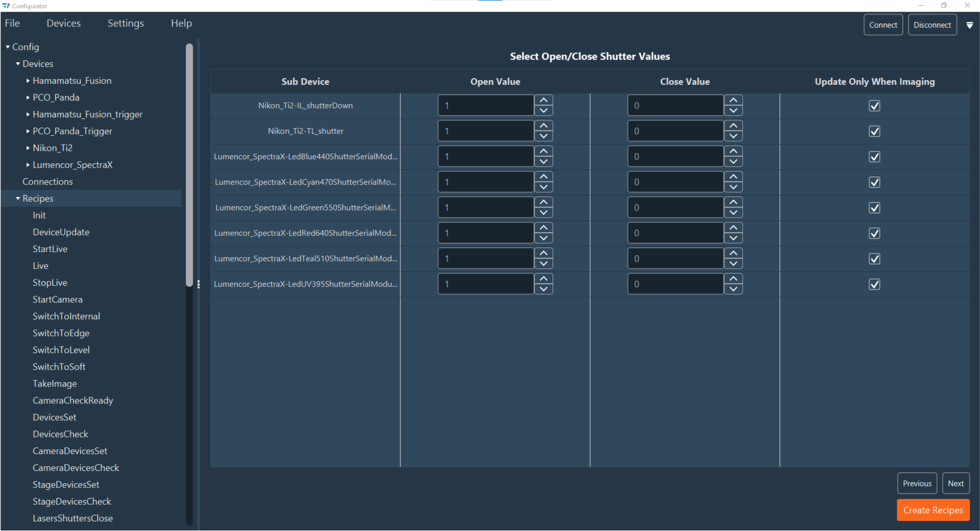Open the dropdown arrow beside Disconnect
This screenshot has width=980, height=531.
tap(969, 25)
